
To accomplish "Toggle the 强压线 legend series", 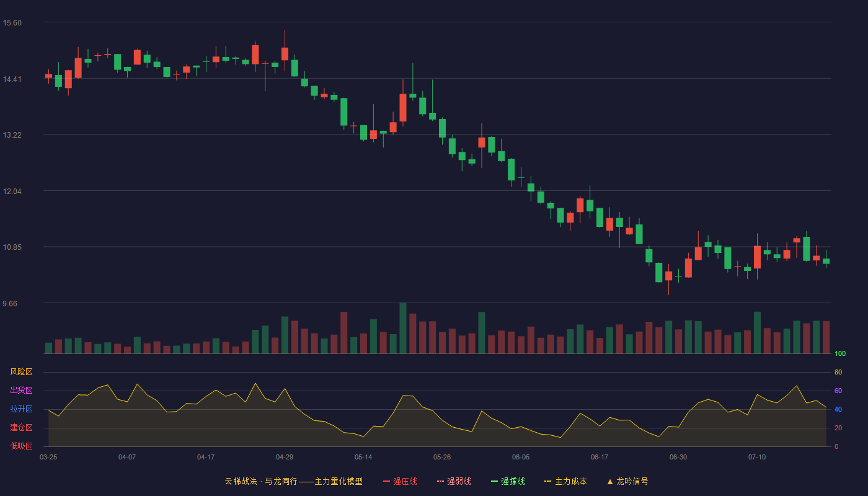I will click(x=400, y=481).
